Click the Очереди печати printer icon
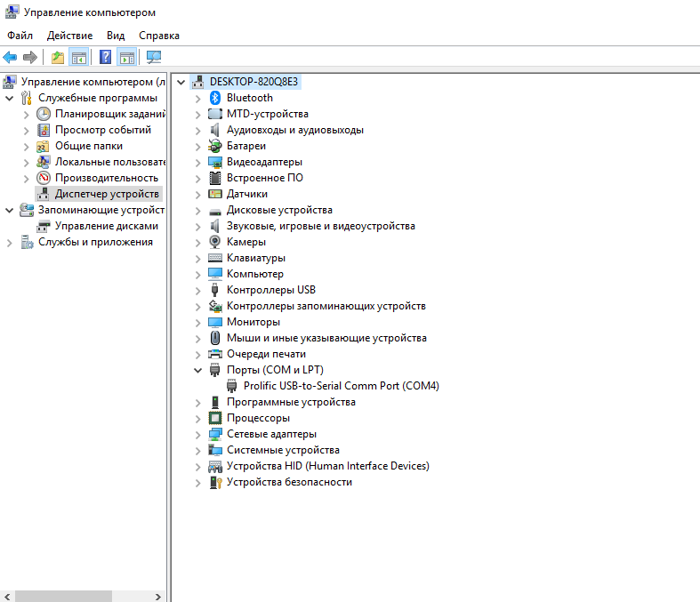Screen dimensions: 700x602 [x=215, y=354]
